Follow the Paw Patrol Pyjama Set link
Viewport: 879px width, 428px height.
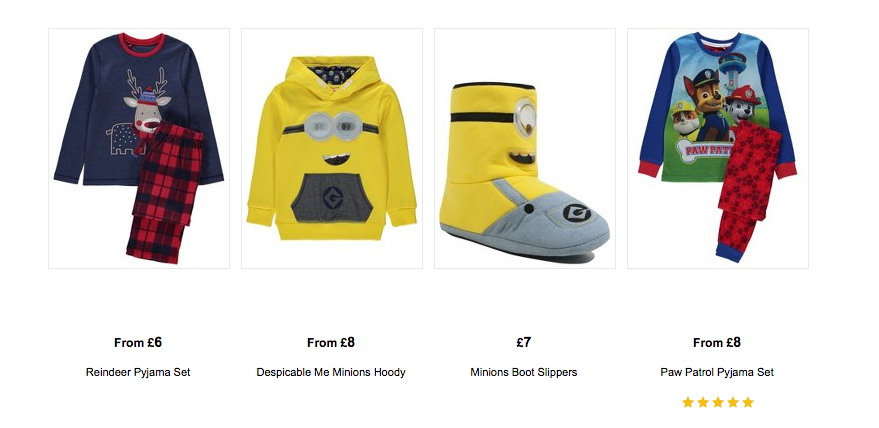717,372
